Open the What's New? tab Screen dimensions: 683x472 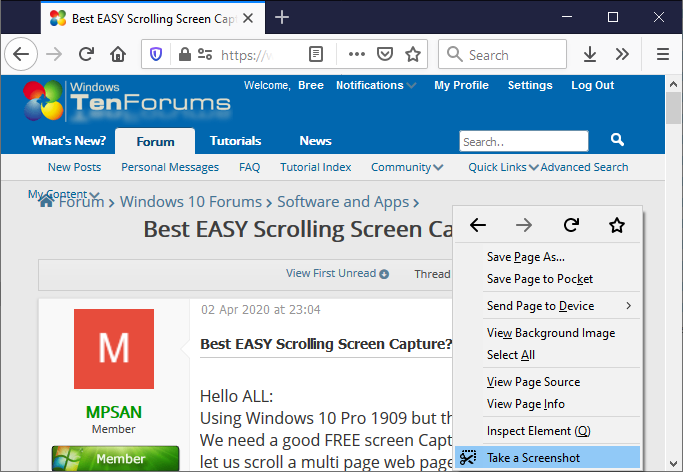click(69, 141)
